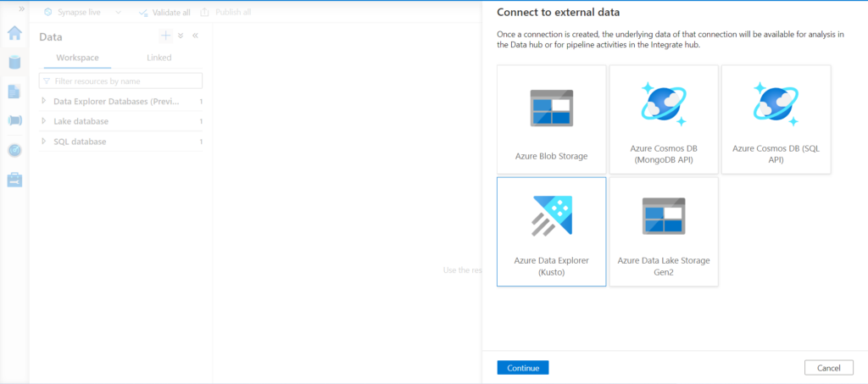Expand the Lake database node
The height and width of the screenshot is (384, 868).
44,121
